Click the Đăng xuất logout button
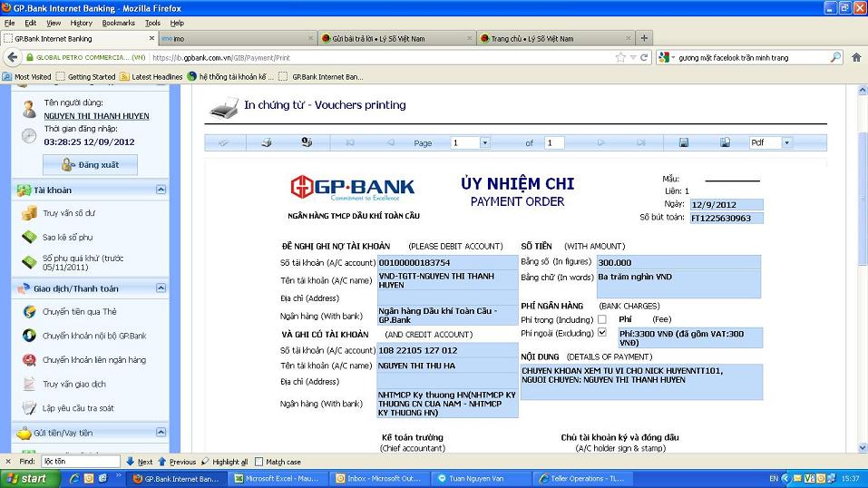868x488 pixels. pos(90,165)
